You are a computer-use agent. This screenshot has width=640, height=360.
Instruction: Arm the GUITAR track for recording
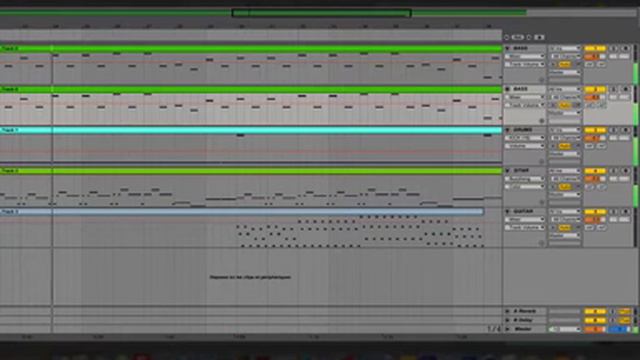(x=625, y=211)
